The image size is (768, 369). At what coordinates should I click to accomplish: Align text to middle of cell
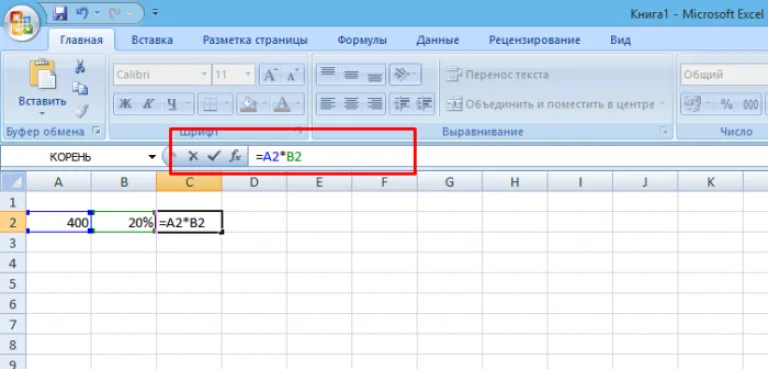tap(351, 74)
